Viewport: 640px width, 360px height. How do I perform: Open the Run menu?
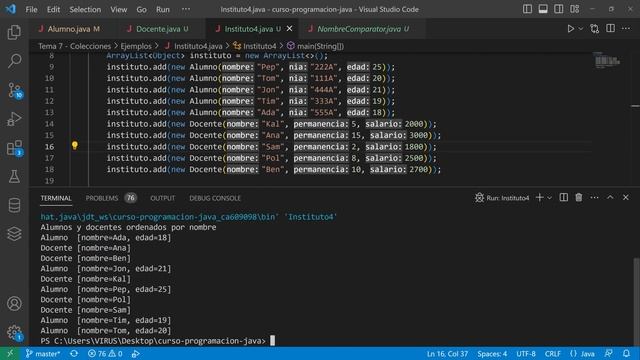click(162, 9)
